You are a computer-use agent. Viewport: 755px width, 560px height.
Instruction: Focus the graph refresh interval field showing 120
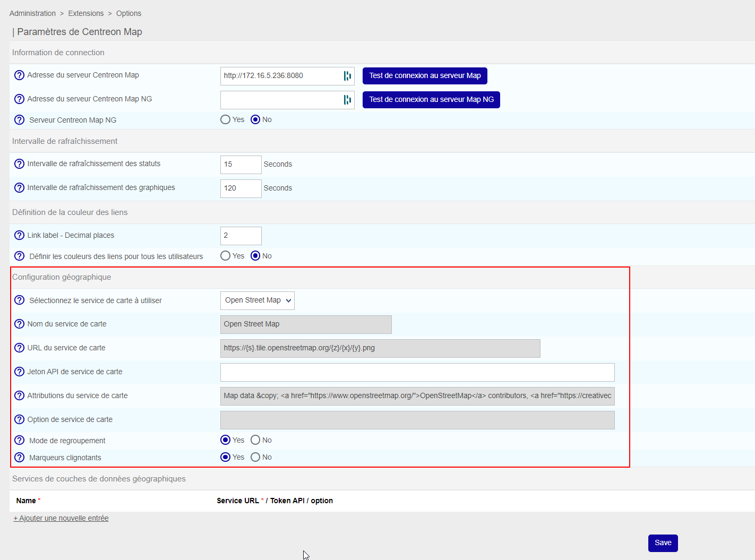tap(241, 188)
